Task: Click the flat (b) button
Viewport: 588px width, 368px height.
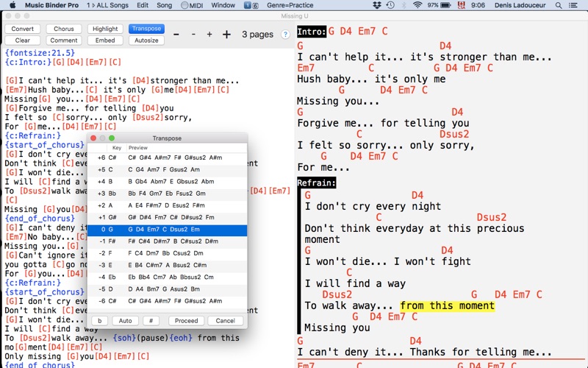Action: tap(99, 321)
